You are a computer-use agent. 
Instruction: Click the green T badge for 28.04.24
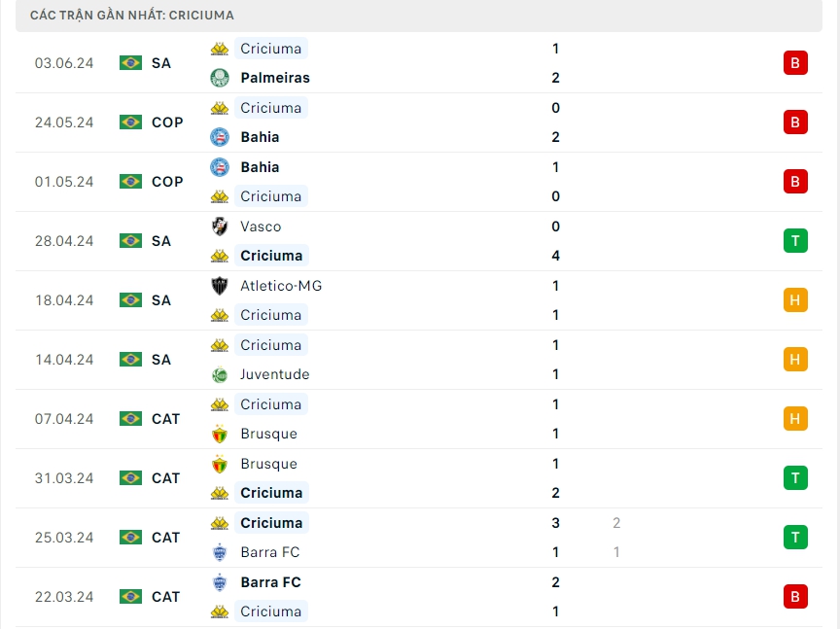pyautogui.click(x=795, y=241)
